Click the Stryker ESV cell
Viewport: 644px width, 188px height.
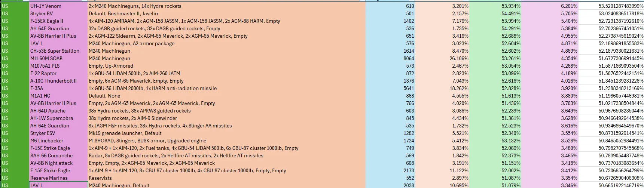click(x=58, y=133)
